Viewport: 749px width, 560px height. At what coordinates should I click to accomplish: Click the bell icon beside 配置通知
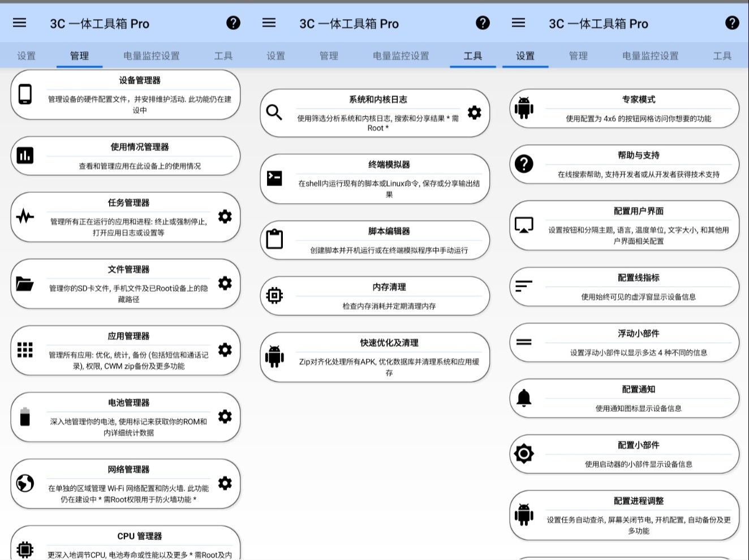click(524, 398)
